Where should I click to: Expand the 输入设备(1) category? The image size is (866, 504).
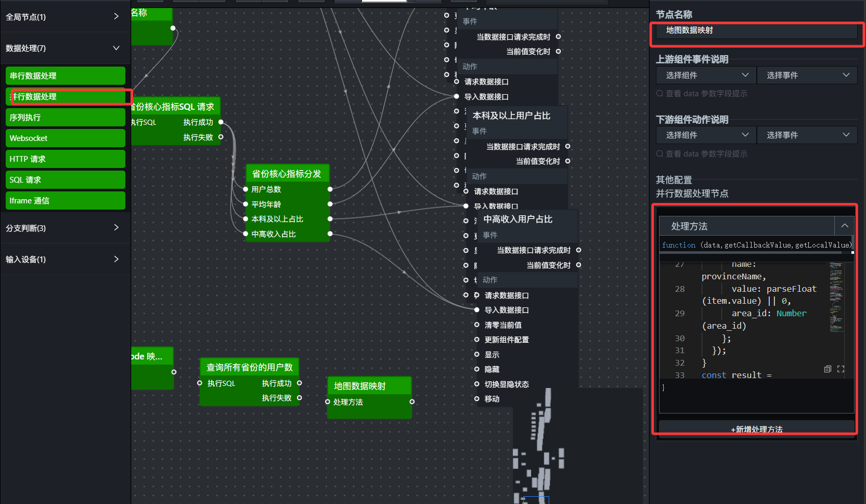(x=116, y=259)
